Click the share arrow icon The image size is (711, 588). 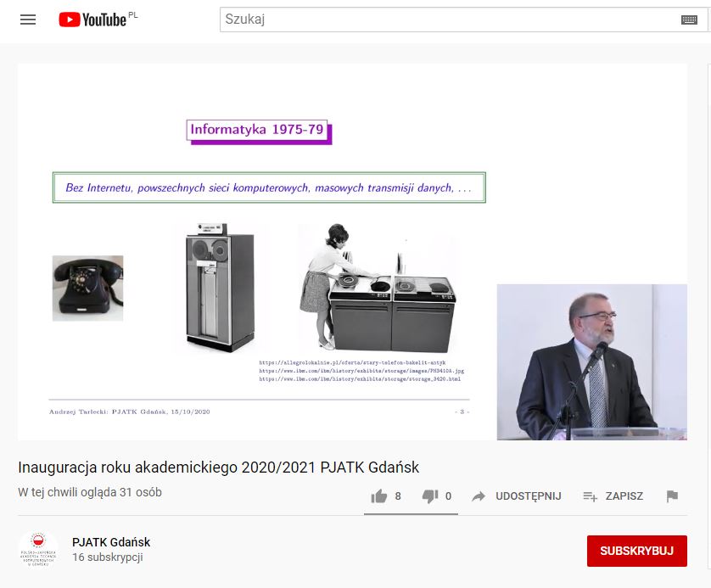click(x=479, y=496)
